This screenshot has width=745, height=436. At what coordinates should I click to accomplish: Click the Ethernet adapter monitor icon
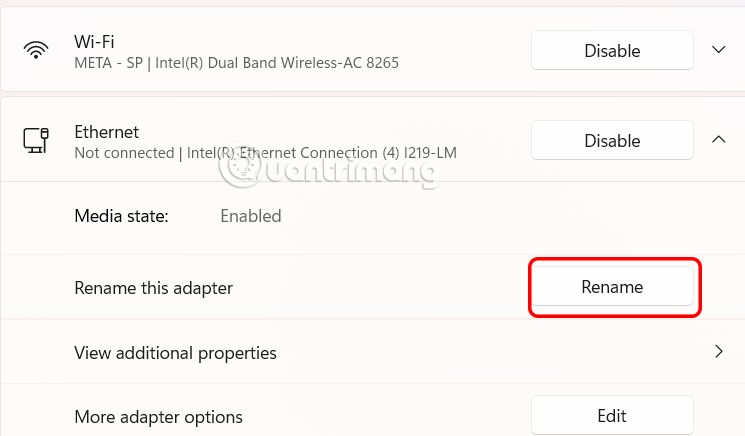click(x=37, y=141)
